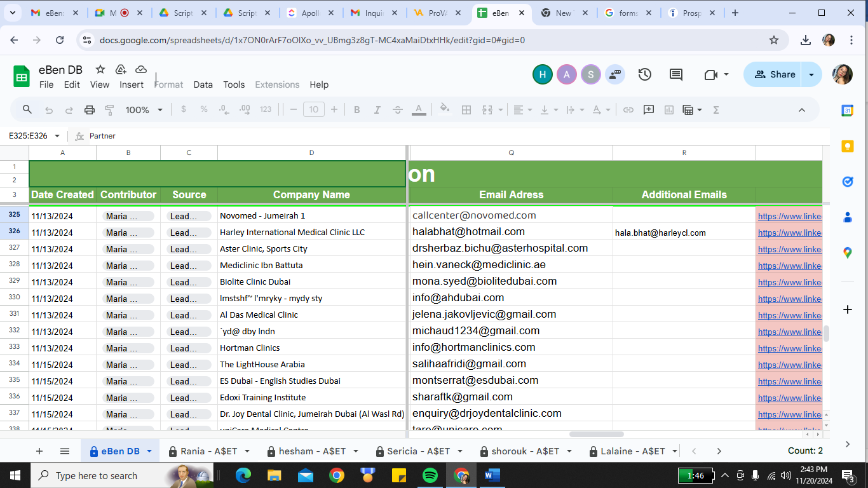The image size is (868, 488).
Task: Switch to the hesham - A$ET sheet tab
Action: (x=313, y=451)
